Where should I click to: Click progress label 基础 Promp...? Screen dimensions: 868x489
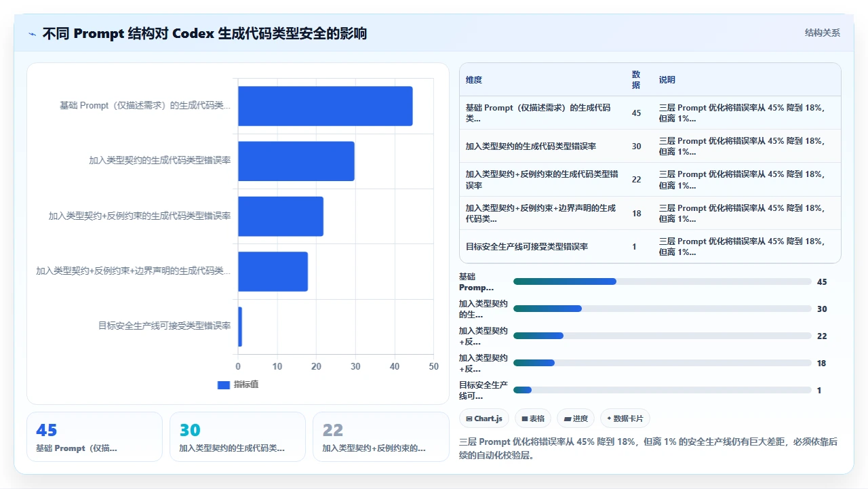[x=476, y=282]
